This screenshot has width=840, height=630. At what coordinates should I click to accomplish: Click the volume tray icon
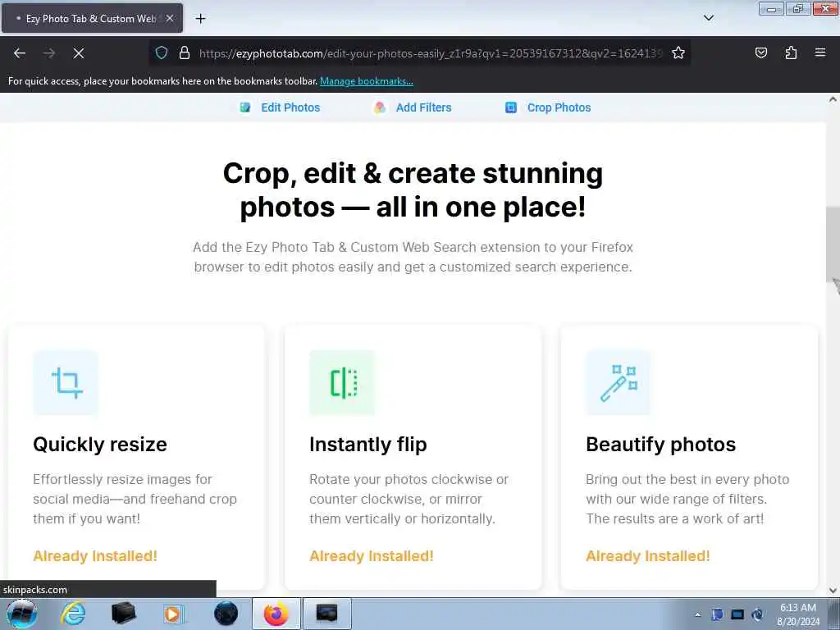pyautogui.click(x=757, y=615)
